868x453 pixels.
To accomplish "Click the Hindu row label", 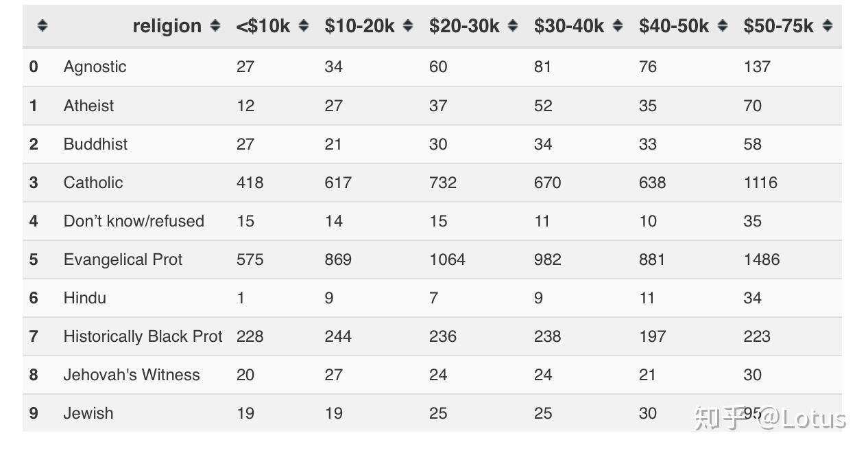I will 85,298.
